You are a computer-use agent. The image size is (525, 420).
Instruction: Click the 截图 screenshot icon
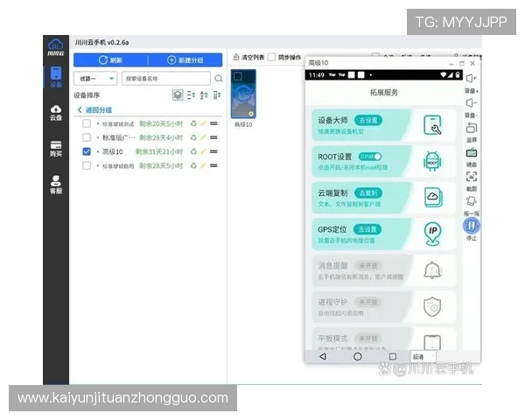(472, 177)
